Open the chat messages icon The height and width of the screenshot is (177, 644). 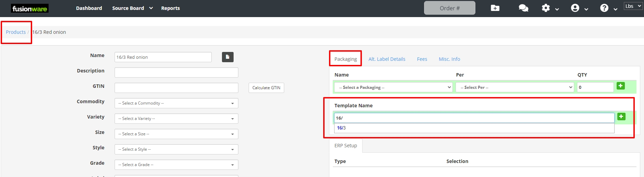pos(523,8)
